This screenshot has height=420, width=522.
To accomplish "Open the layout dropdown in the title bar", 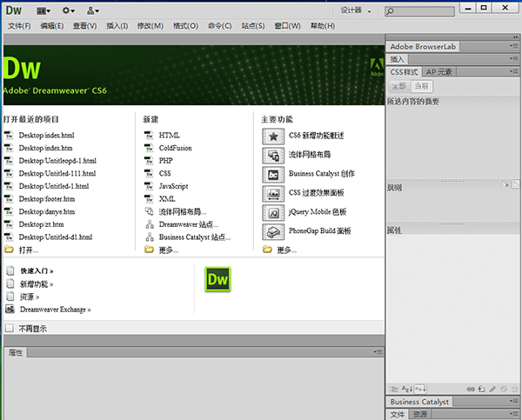I will [x=43, y=10].
